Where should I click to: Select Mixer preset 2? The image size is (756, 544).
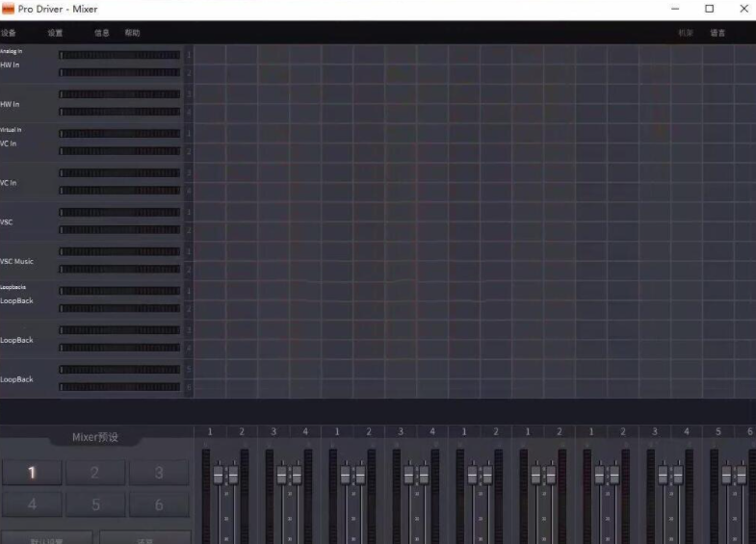pos(94,473)
